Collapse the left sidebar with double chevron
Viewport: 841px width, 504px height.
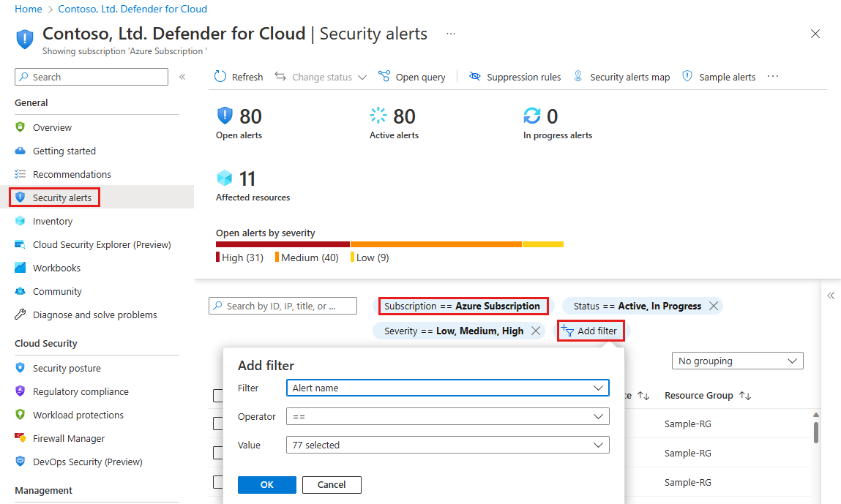182,77
